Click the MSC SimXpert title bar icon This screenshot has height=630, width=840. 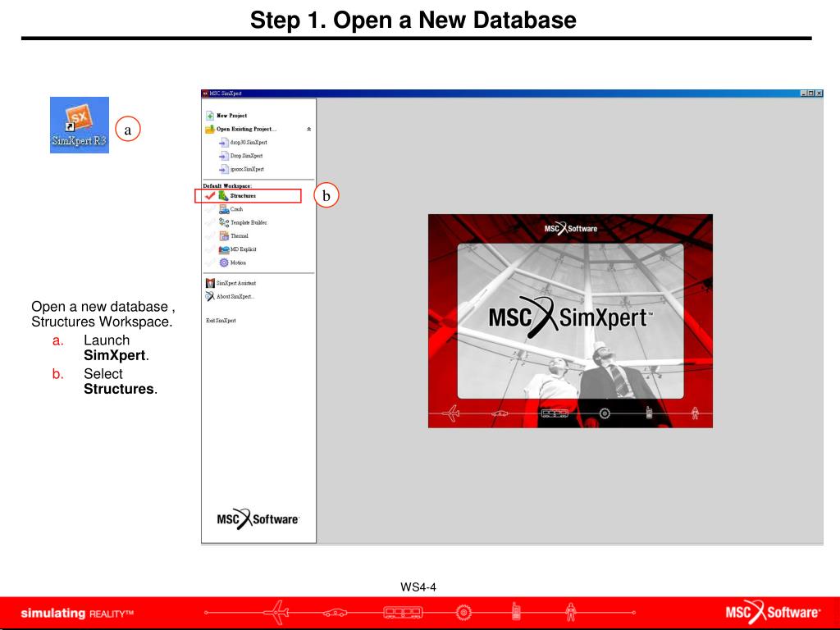(x=205, y=94)
